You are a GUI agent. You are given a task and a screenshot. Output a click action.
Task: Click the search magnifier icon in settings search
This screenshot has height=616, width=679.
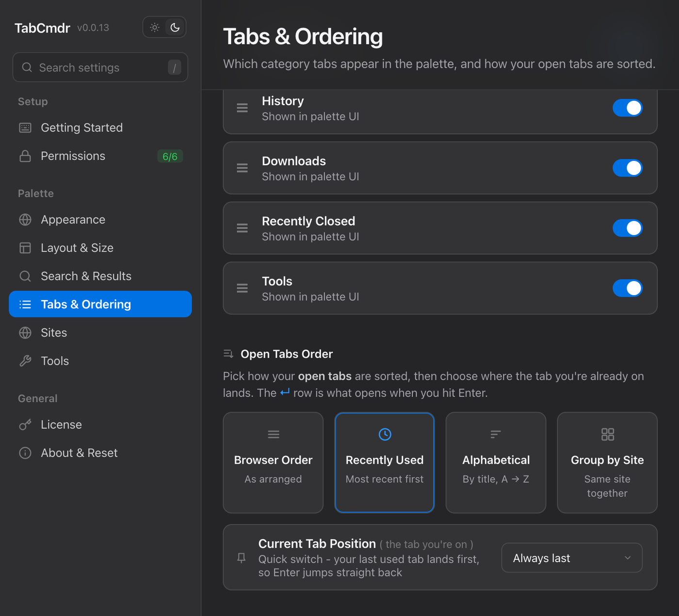coord(27,67)
